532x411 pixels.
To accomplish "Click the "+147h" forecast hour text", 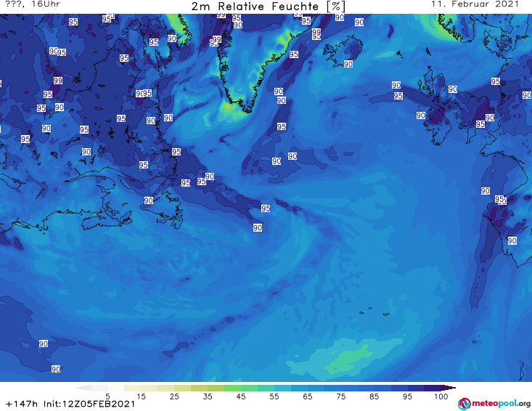I will (x=22, y=404).
